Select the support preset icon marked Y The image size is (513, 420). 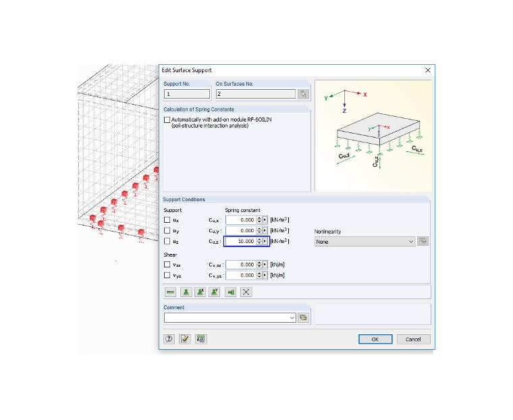click(x=214, y=292)
